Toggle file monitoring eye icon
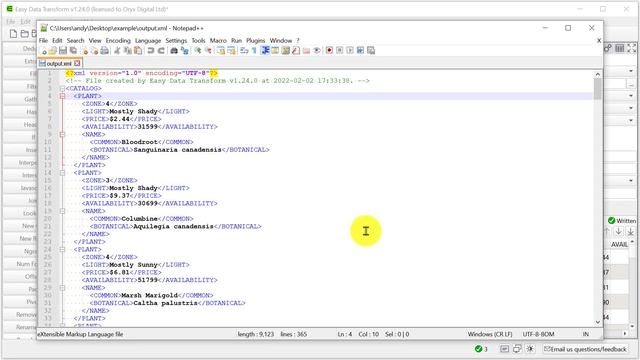Screen dimensions: 640x360 pos(317,50)
